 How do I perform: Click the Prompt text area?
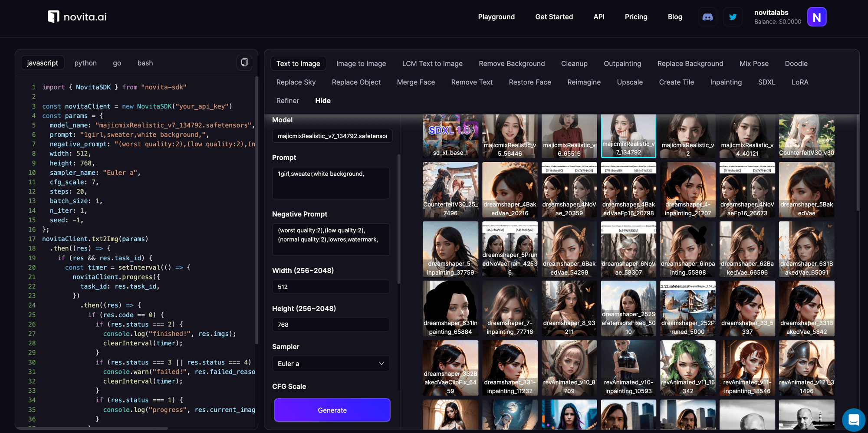(331, 183)
